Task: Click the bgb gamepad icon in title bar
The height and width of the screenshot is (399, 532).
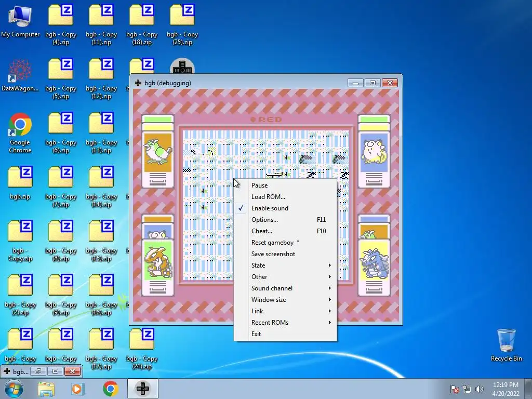Action: click(138, 83)
